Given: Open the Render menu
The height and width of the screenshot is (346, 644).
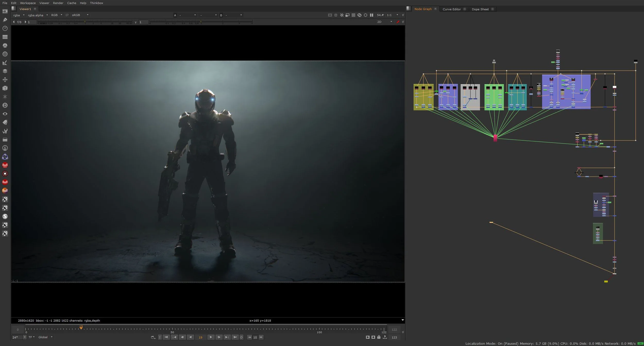Looking at the screenshot, I should pyautogui.click(x=58, y=3).
